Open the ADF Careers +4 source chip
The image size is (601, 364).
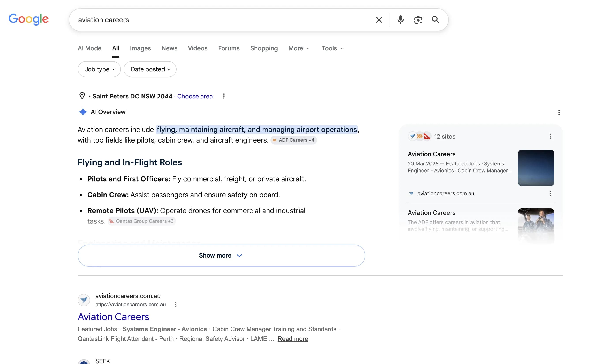pyautogui.click(x=294, y=140)
